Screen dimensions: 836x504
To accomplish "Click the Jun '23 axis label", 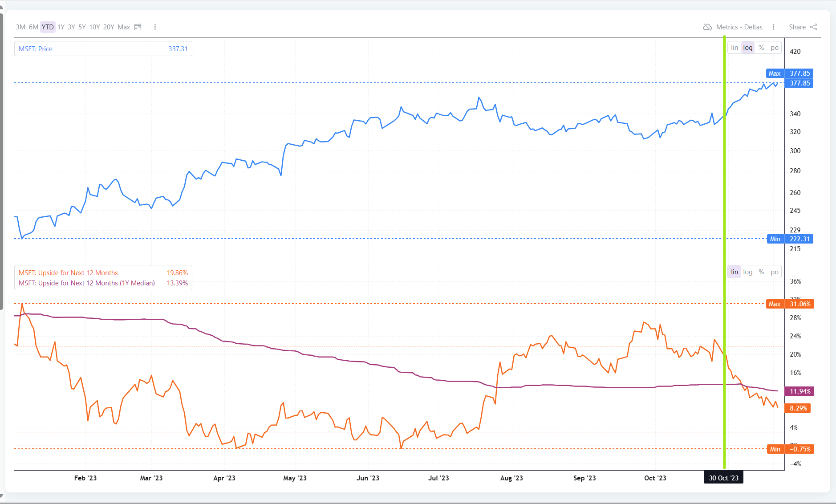I will [x=368, y=478].
